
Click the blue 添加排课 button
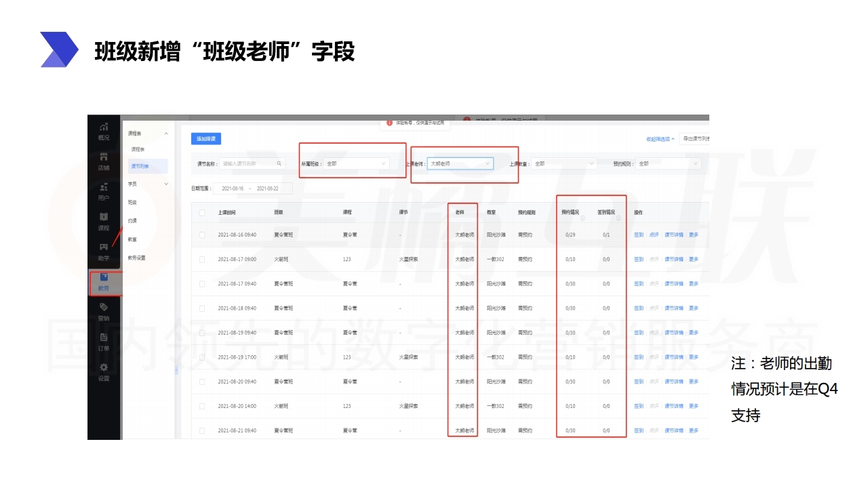pyautogui.click(x=205, y=138)
